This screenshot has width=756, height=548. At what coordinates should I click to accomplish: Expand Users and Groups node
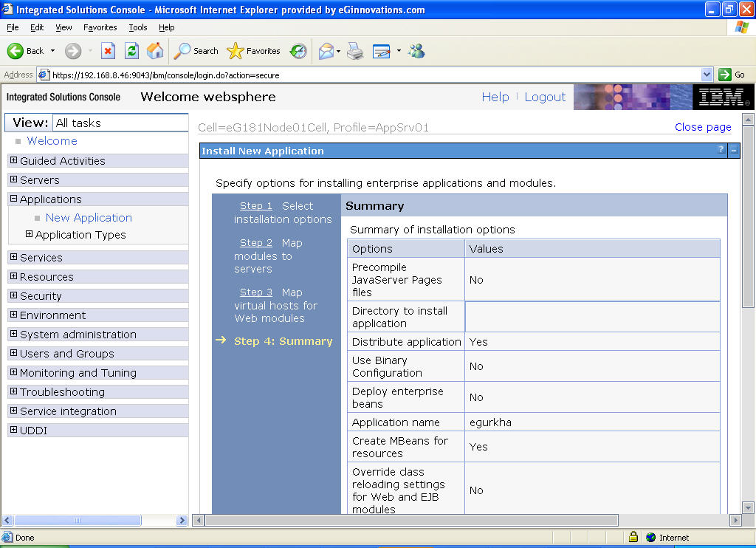(13, 353)
